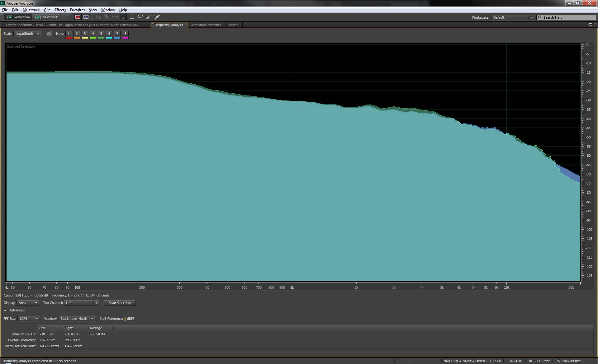The height and width of the screenshot is (364, 598).
Task: Select the Marquee Selection tool
Action: click(x=132, y=17)
